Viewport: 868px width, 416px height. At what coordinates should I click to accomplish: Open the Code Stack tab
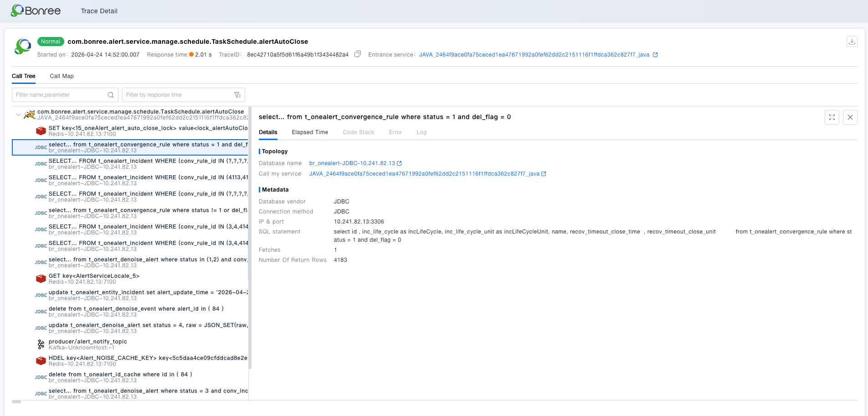(358, 132)
